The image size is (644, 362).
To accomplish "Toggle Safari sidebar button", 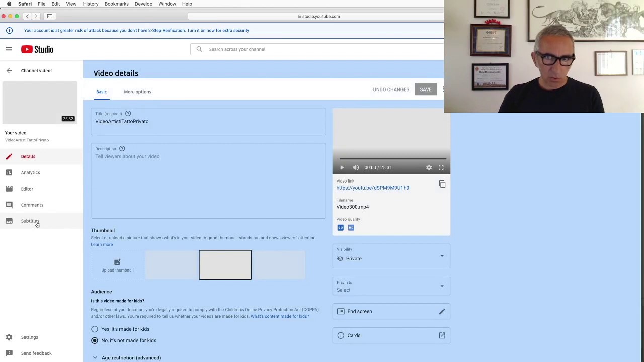I will point(50,16).
